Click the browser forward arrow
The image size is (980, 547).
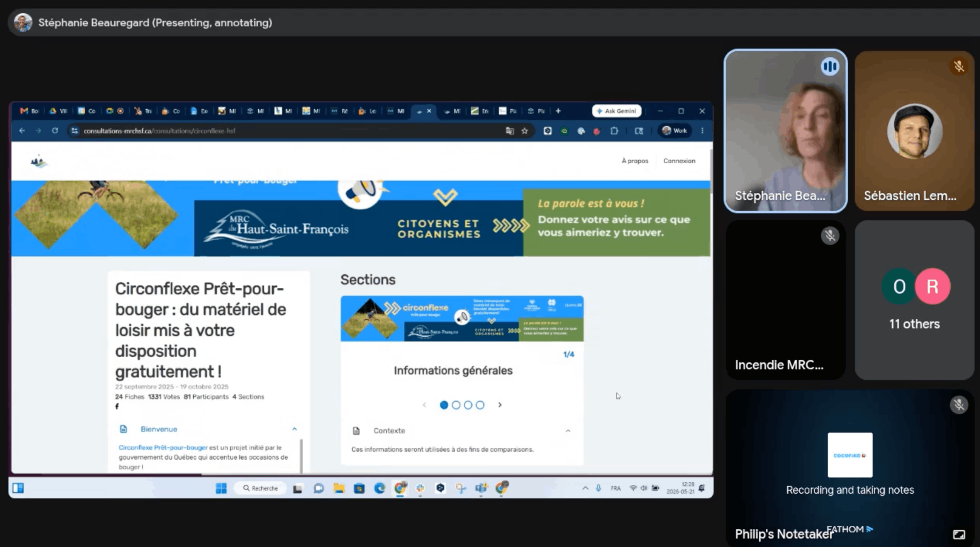(38, 131)
